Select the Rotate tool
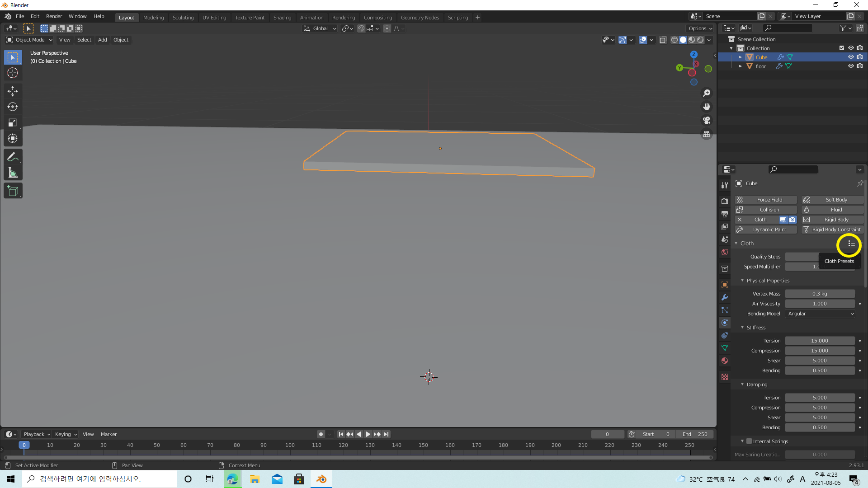Viewport: 868px width, 488px height. pos(13,107)
